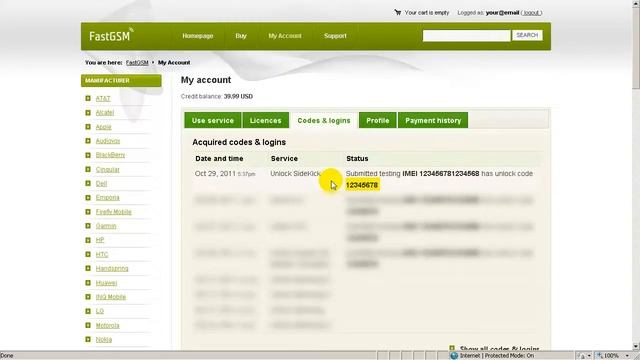Screen dimensions: 640x360
Task: Open the HTC manufacturer link
Action: [102, 254]
